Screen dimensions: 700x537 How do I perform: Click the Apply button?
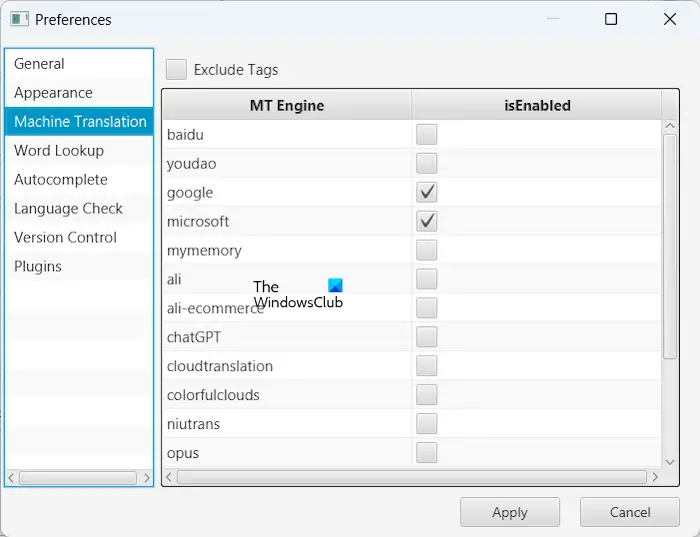pos(510,512)
